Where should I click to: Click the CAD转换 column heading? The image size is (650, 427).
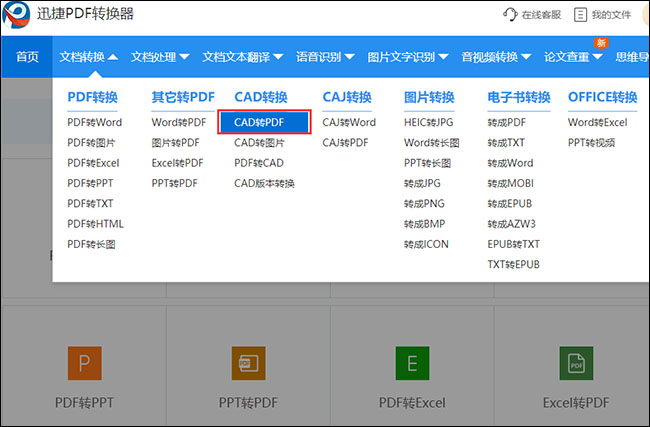coord(261,97)
